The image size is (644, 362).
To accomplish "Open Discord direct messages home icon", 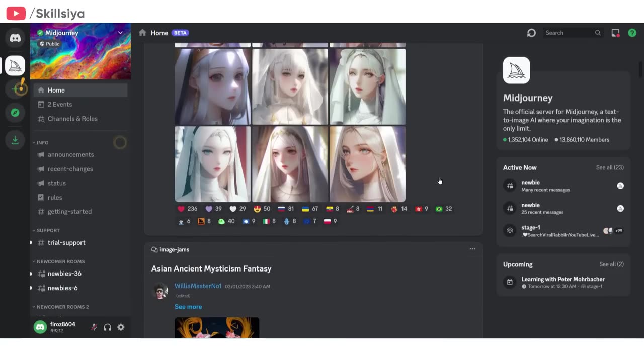I will pos(15,38).
